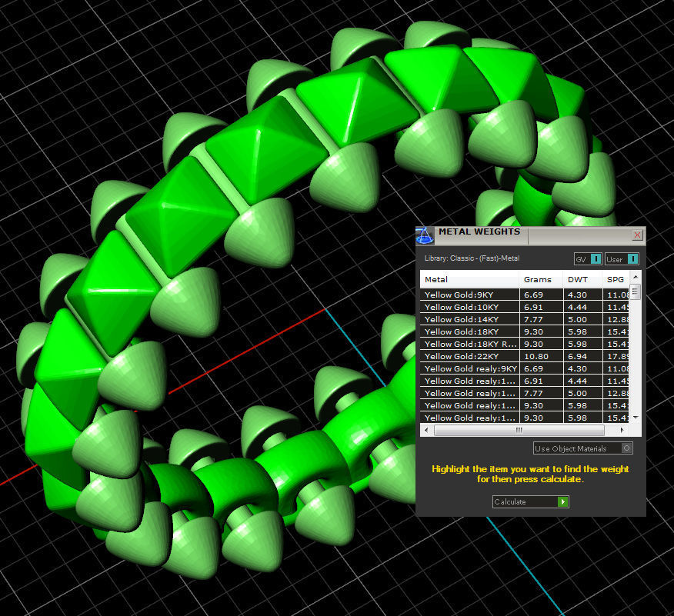Click the Calculate button
Screen dimensions: 674x616
[x=530, y=501]
